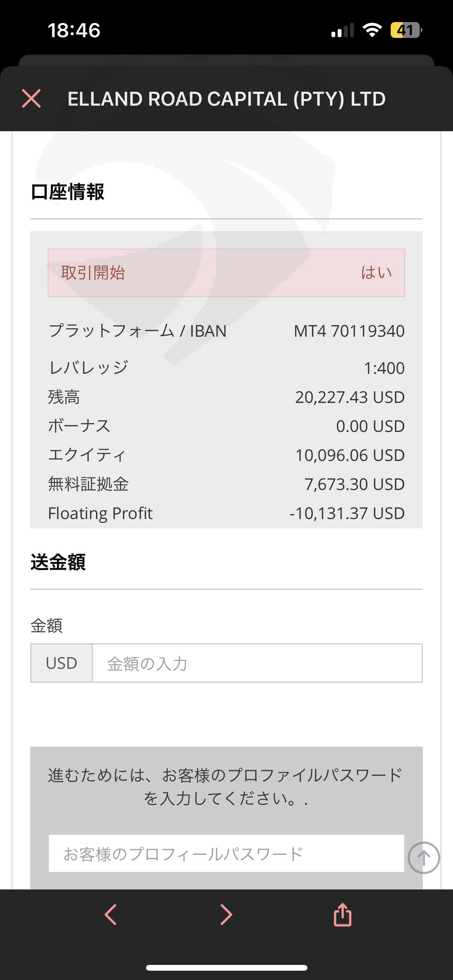453x980 pixels.
Task: Tap the cellular signal bars icon
Action: tap(343, 30)
